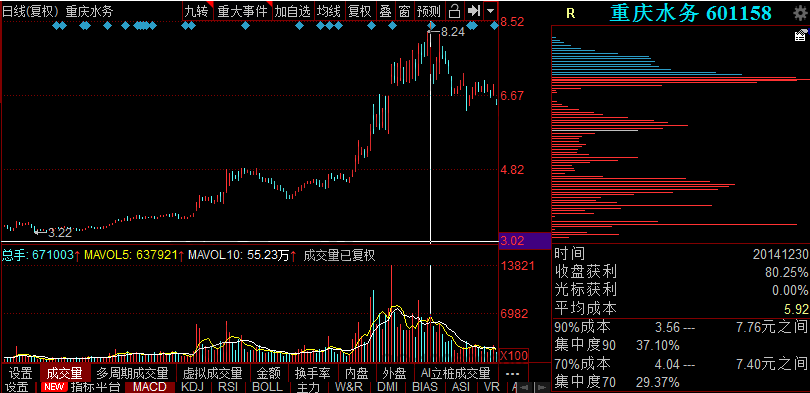
Task: Click 平均成本 value 5.92
Action: tap(796, 309)
